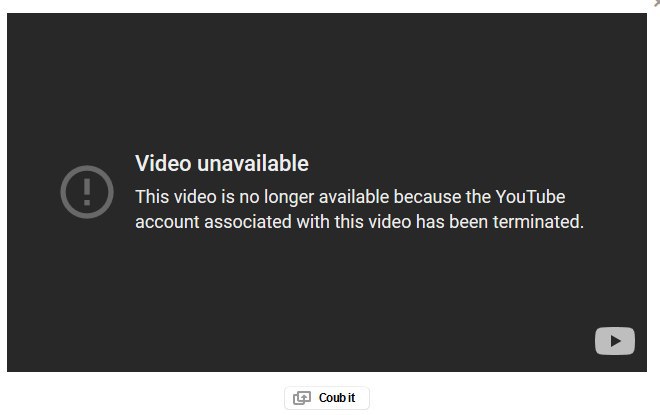Click the word "longer" in the message

(289, 198)
